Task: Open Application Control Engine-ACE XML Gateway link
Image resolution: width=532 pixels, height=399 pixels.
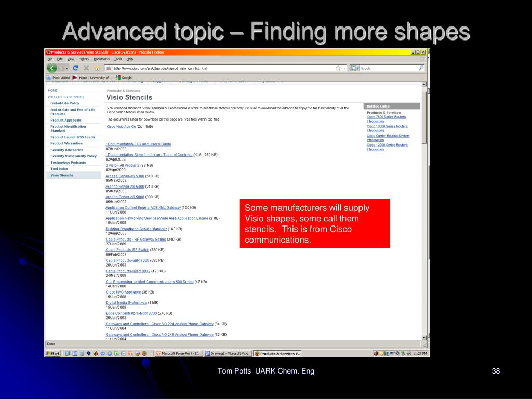Action: 143,208
